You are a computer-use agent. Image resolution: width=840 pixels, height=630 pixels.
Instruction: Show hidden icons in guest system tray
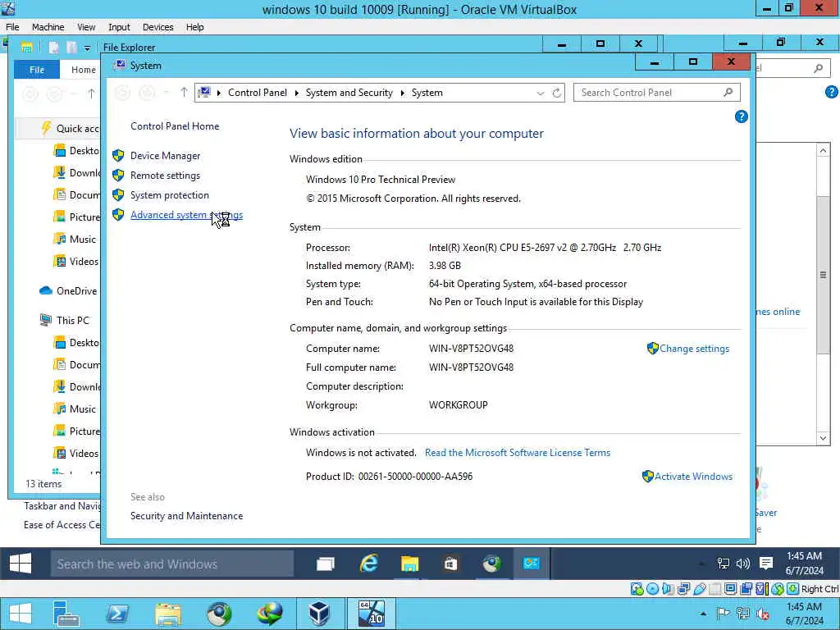[x=702, y=564]
